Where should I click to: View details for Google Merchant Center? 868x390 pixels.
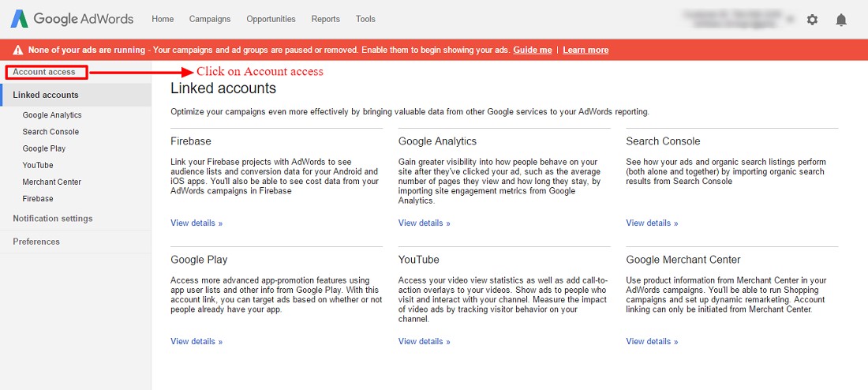pos(652,341)
